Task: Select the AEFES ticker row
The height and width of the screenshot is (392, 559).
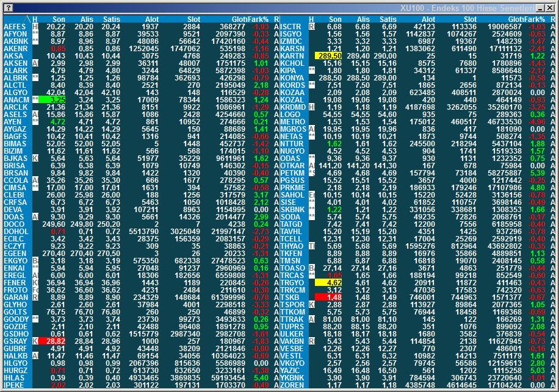Action: point(142,27)
